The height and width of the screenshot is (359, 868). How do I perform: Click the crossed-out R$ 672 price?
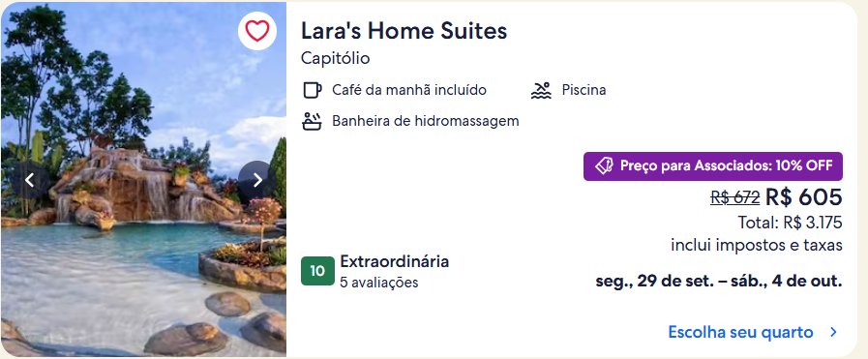tap(735, 197)
